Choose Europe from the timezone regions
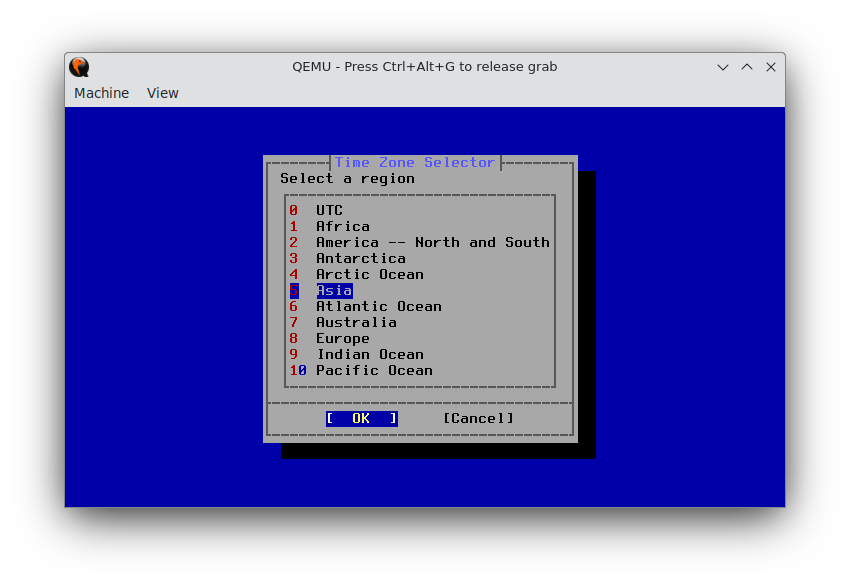 342,338
